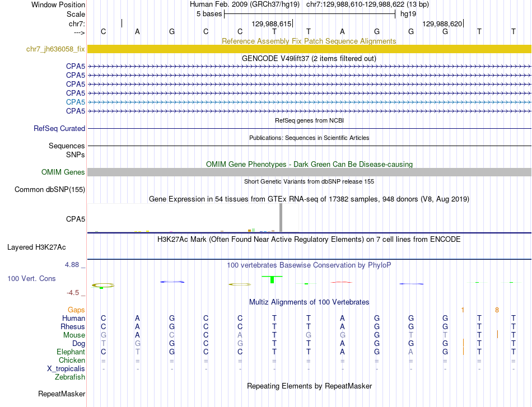
Task: Click the Zebrafish alignment row label
Action: [70, 377]
